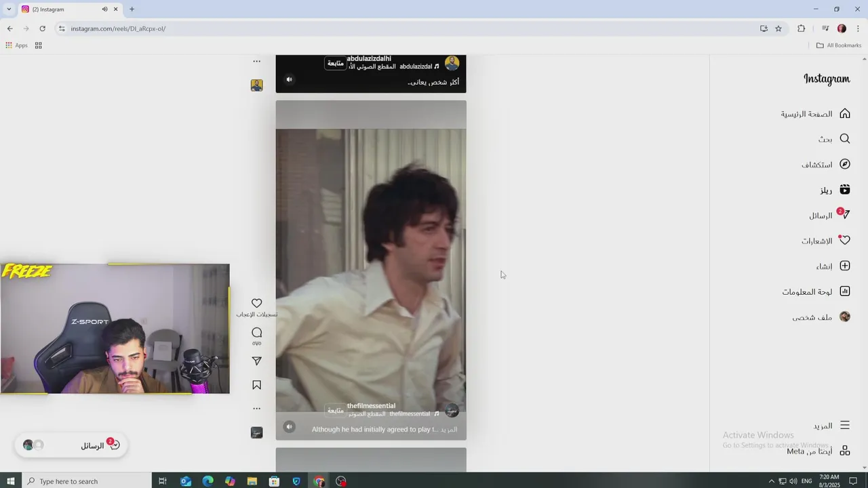Open thefilmessential username link on reel
This screenshot has width=868, height=488.
371,405
